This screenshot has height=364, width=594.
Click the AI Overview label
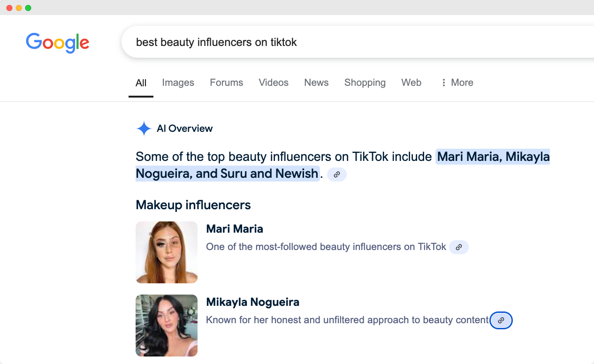(x=184, y=129)
